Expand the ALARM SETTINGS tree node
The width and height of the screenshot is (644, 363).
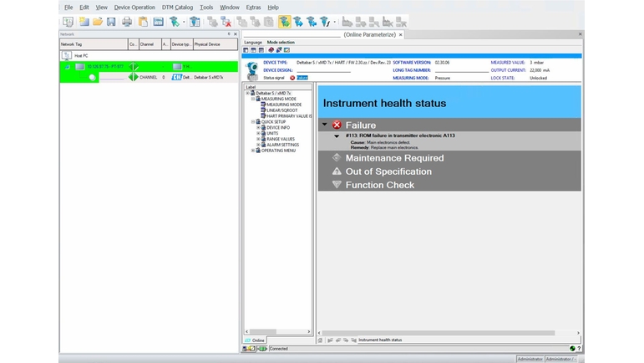click(258, 146)
